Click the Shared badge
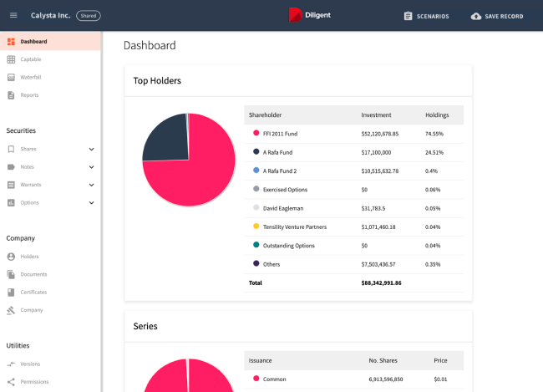Image resolution: width=543 pixels, height=392 pixels. (89, 16)
